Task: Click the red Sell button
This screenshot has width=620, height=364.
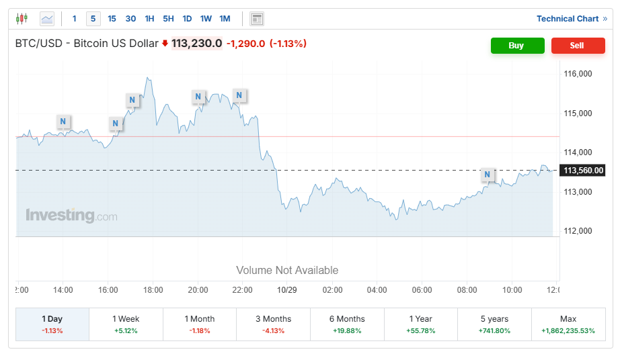Action: (577, 46)
